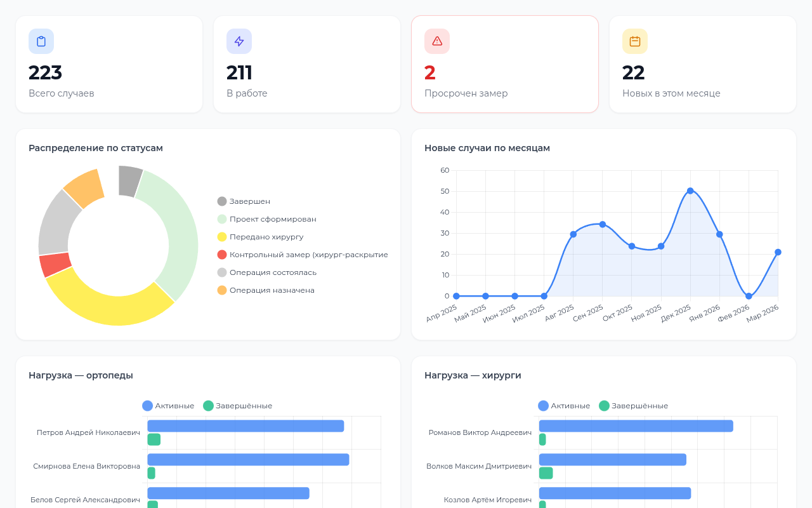
Task: Click the lightning bolt icon above 211
Action: coord(239,41)
